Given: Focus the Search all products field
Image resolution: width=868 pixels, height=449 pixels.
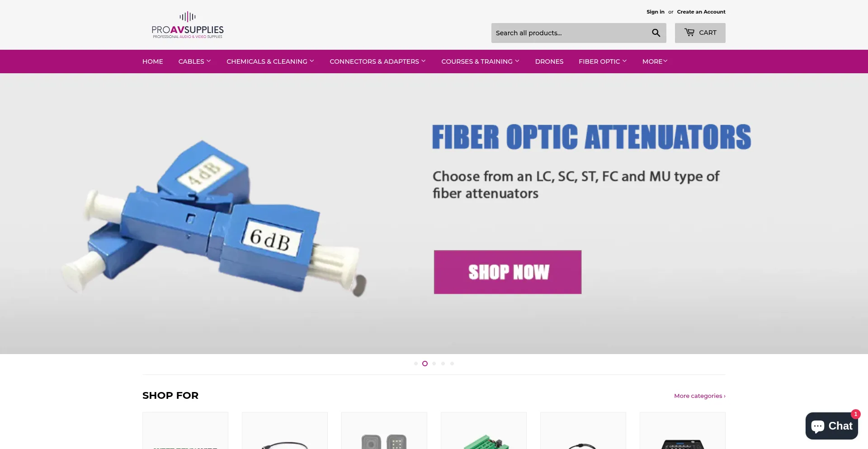Looking at the screenshot, I should point(570,33).
